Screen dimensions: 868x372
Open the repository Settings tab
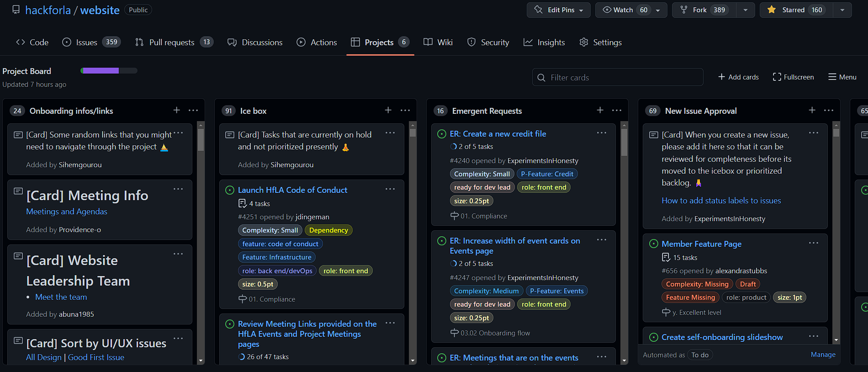click(600, 42)
